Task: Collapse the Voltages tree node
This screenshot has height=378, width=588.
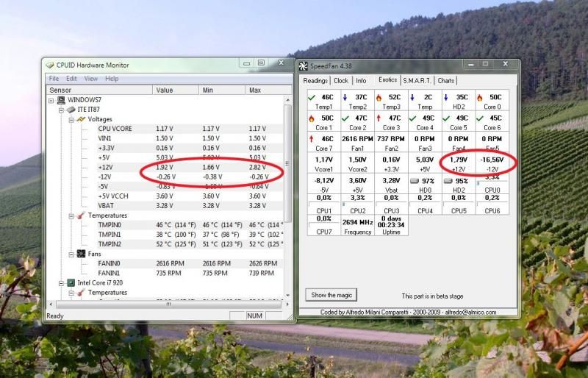Action: click(71, 120)
